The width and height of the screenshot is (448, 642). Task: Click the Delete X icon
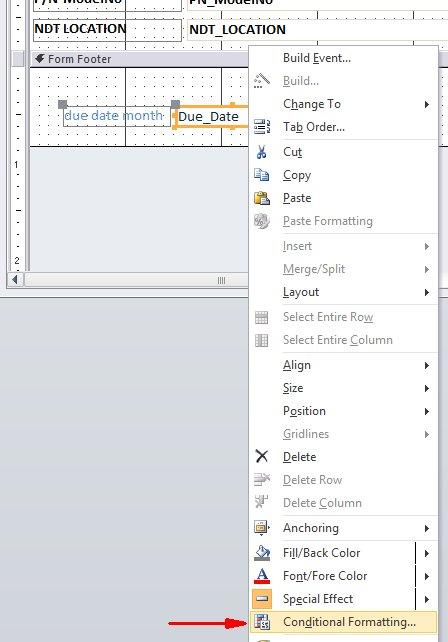[x=261, y=457]
